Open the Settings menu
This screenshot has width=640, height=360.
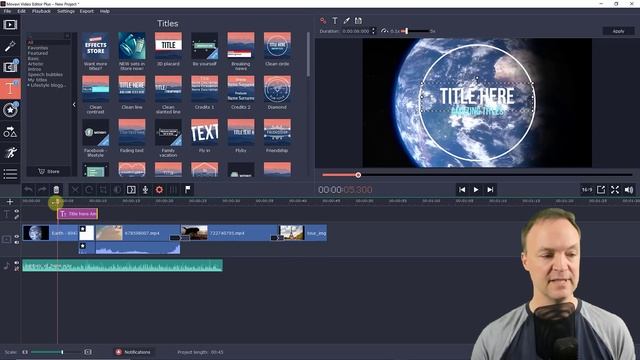(x=66, y=11)
